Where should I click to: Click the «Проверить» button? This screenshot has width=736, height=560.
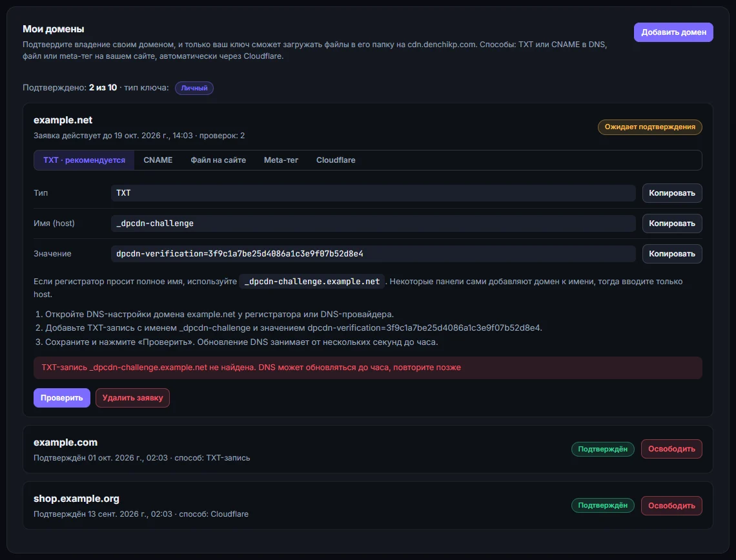(x=61, y=398)
